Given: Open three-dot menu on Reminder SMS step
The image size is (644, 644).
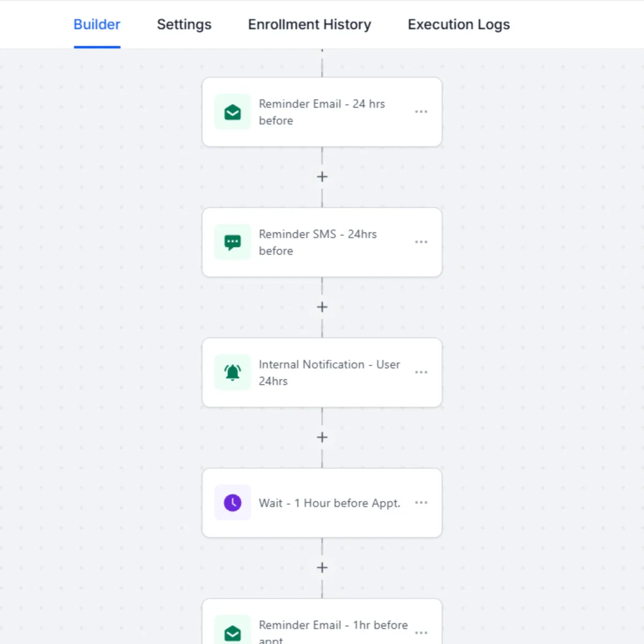Looking at the screenshot, I should coord(421,242).
